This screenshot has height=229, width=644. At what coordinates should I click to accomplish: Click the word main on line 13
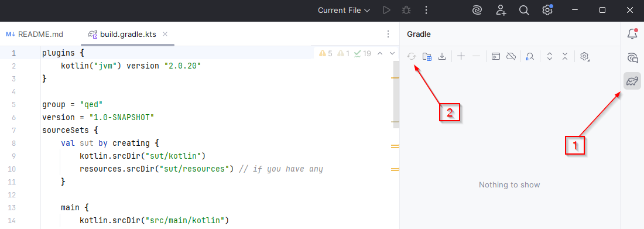pyautogui.click(x=70, y=207)
